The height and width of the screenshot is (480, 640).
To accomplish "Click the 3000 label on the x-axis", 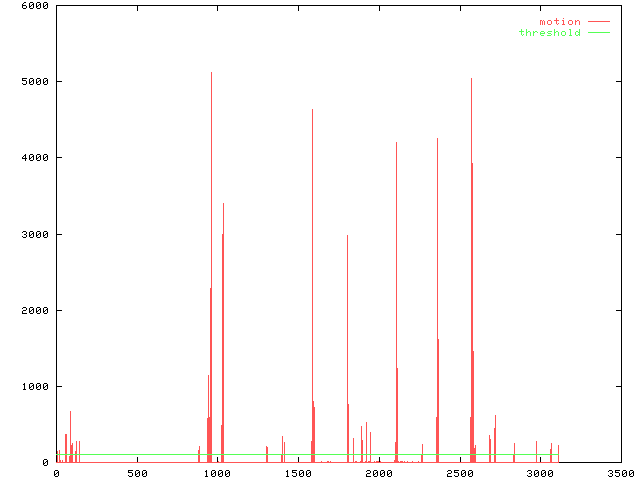I will [540, 473].
